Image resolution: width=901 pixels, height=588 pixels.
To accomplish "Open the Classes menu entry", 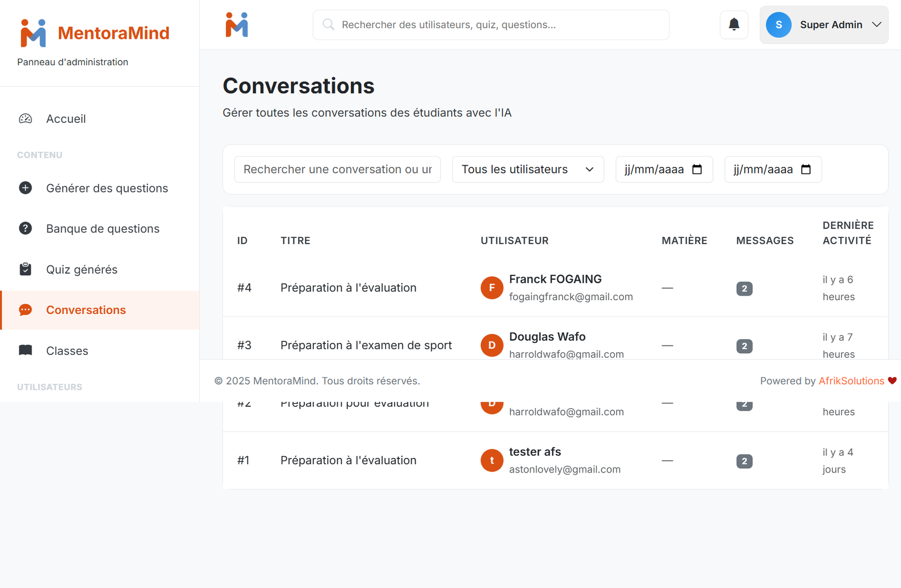I will click(x=67, y=351).
